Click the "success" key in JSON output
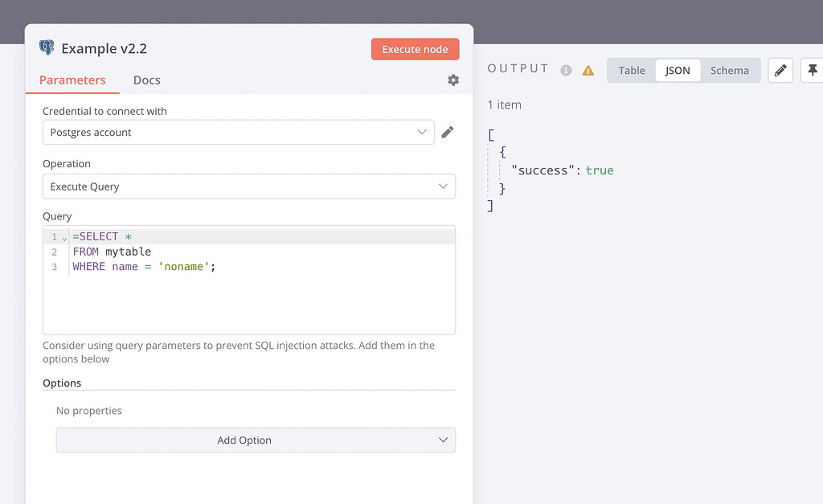 (x=544, y=170)
